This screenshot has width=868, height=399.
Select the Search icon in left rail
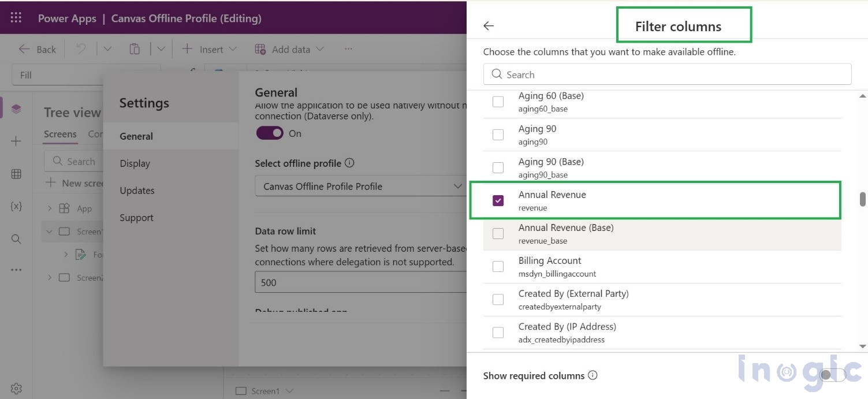(17, 238)
